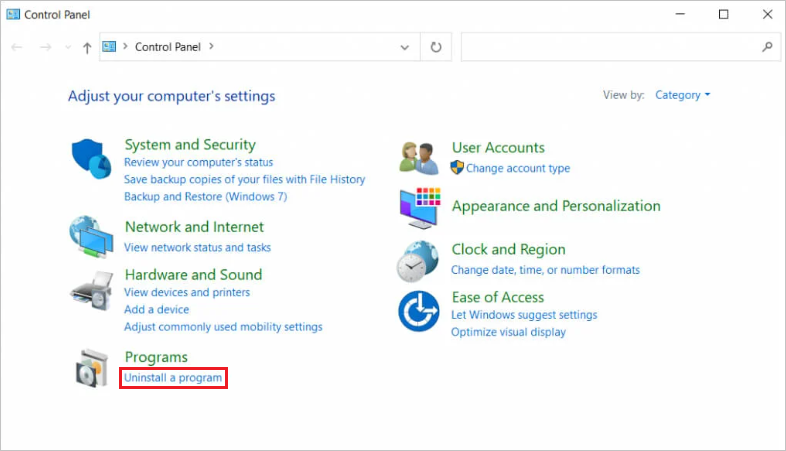Viewport: 786px width, 451px height.
Task: Click the Ease of Access circular icon
Action: [x=419, y=311]
